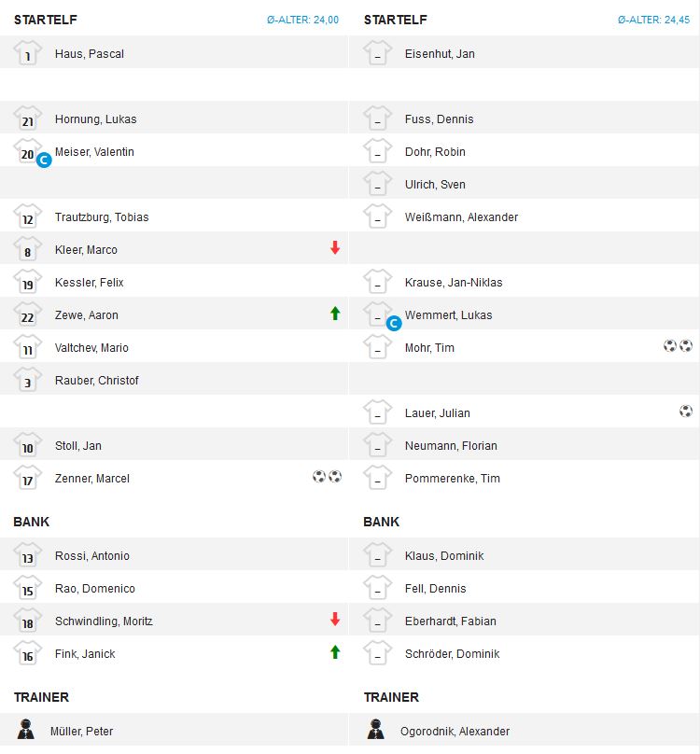Click the trainer icon beside Müller, Peter
Viewport: 700px width, 754px height.
[x=27, y=730]
